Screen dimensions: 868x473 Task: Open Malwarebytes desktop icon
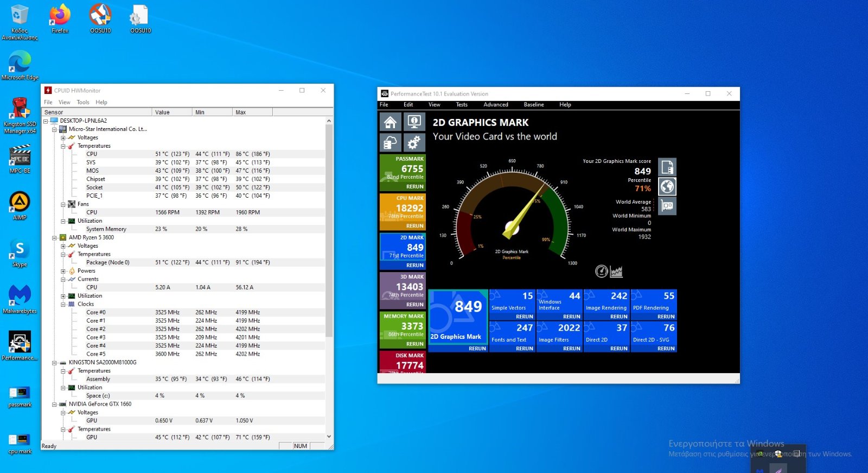pyautogui.click(x=20, y=300)
